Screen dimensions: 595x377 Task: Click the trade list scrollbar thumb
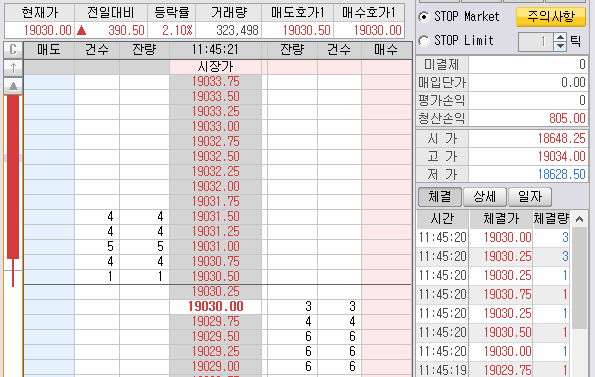(579, 279)
